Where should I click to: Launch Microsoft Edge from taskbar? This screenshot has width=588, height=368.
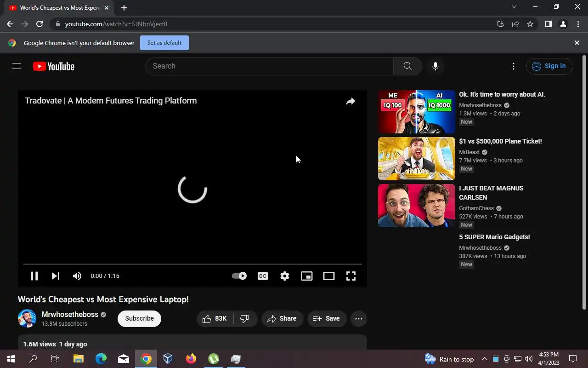point(101,359)
